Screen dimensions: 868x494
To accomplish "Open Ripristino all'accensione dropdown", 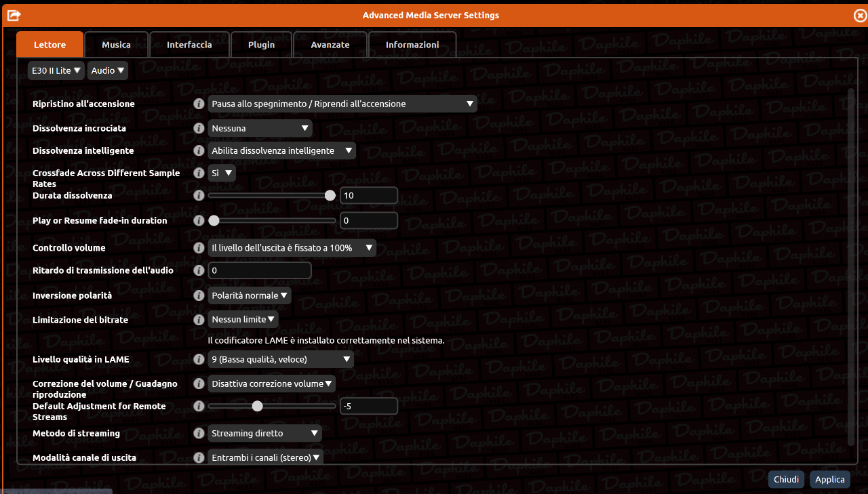I will coord(342,104).
